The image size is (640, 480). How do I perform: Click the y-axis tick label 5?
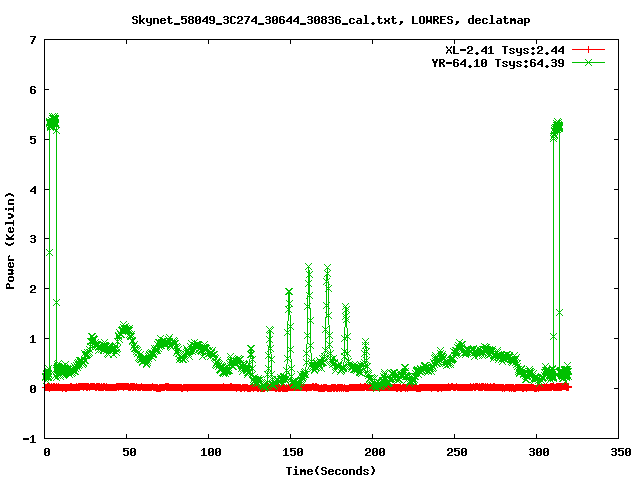33,140
